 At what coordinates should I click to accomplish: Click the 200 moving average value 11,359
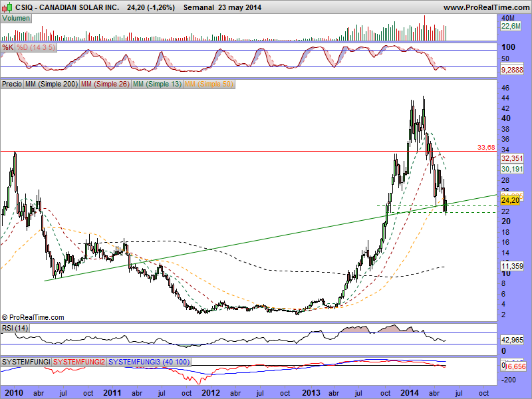click(x=512, y=266)
